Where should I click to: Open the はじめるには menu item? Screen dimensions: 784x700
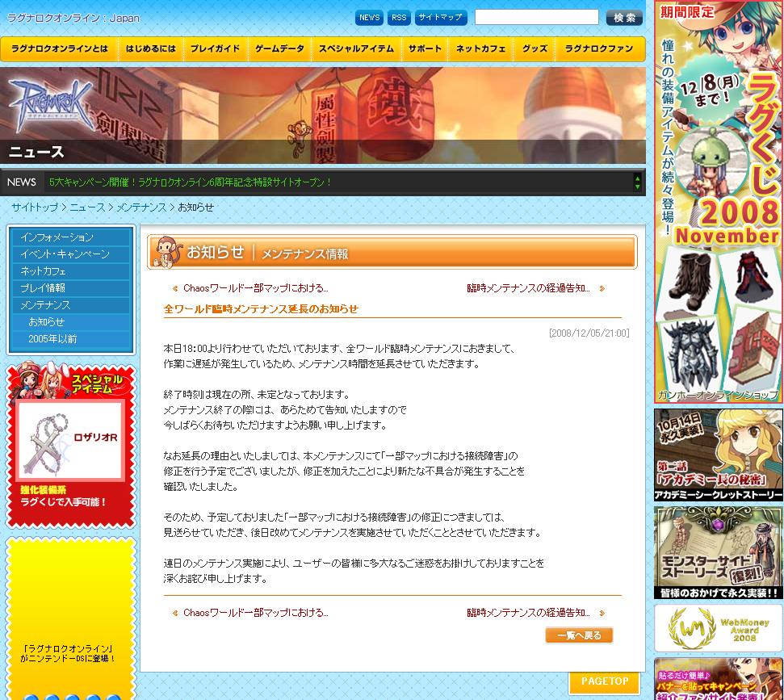150,48
